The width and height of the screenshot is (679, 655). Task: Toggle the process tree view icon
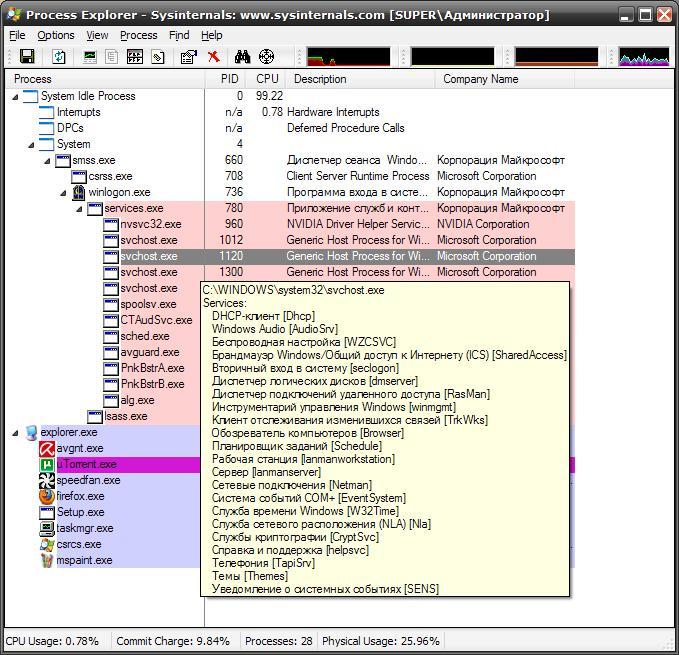[112, 56]
